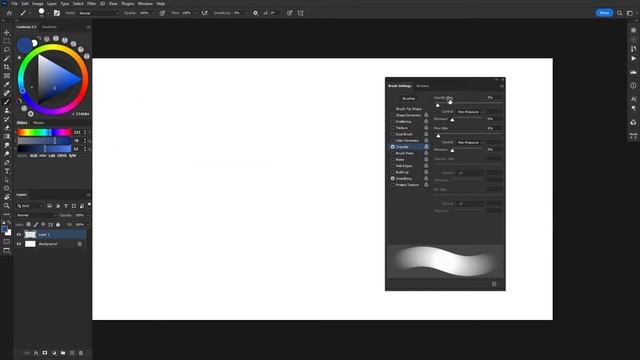
Task: Select the HSV color mode label
Action: (x=43, y=156)
